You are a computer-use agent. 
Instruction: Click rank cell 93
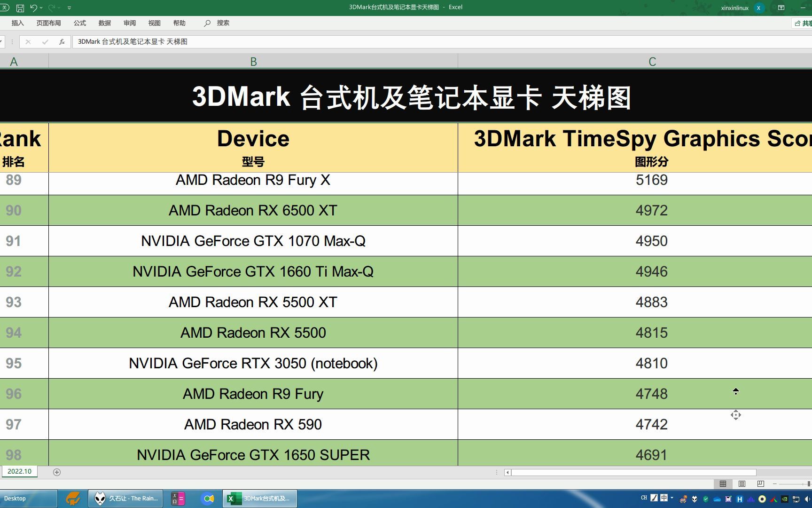(x=24, y=302)
